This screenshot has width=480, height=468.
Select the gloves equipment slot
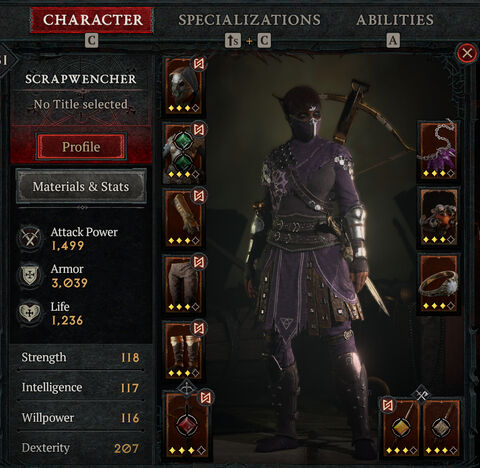pos(184,219)
